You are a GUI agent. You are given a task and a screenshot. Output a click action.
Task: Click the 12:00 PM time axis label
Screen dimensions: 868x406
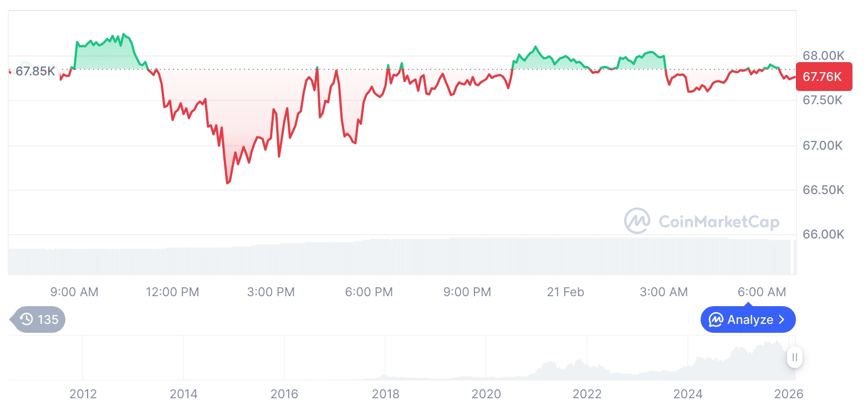172,292
